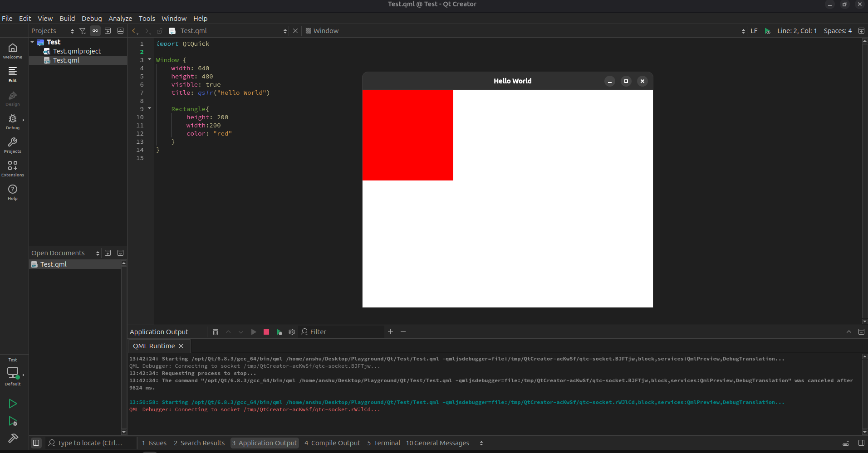
Task: Switch to the Compile Output pane
Action: (332, 443)
